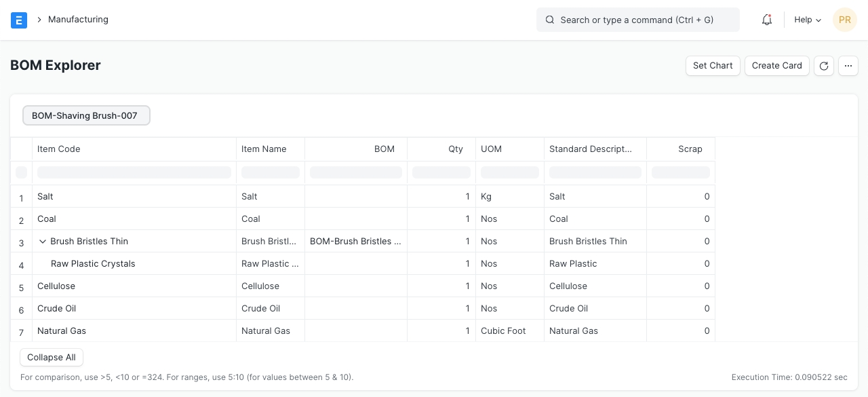Click the PR user avatar
868x397 pixels.
845,20
